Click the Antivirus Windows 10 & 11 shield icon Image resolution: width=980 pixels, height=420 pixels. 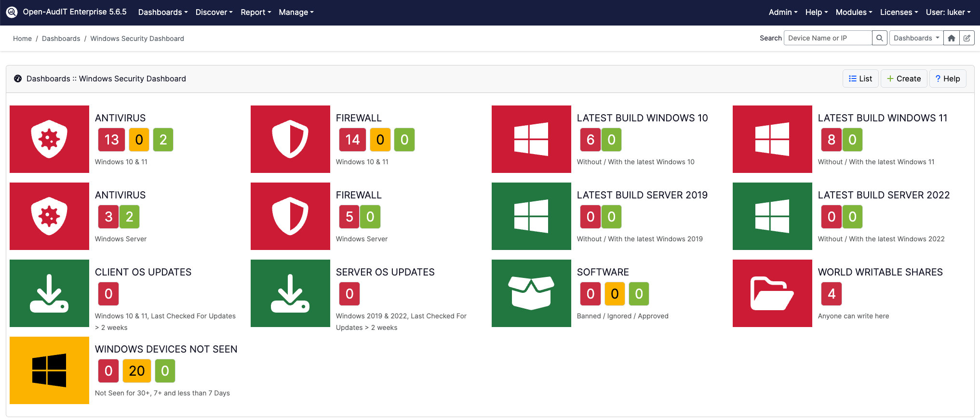(x=49, y=139)
